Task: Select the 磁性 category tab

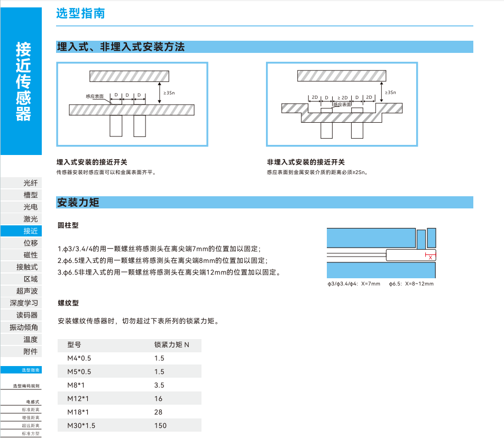Action: [x=30, y=255]
